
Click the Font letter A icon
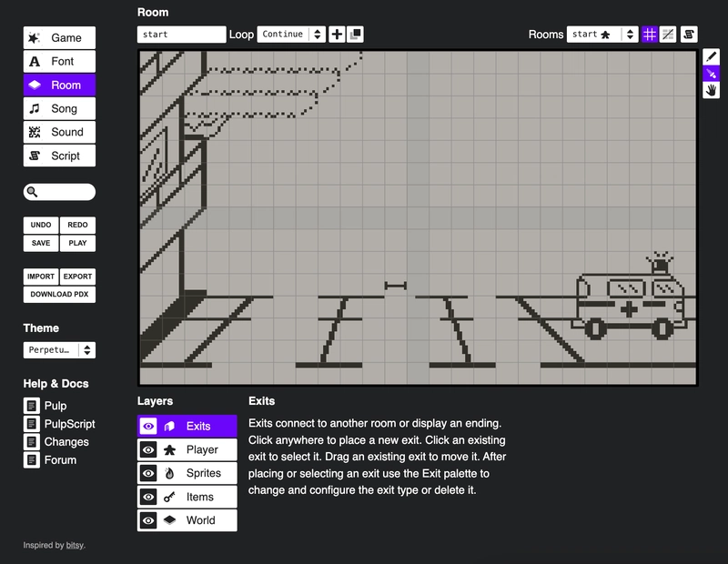pyautogui.click(x=35, y=61)
